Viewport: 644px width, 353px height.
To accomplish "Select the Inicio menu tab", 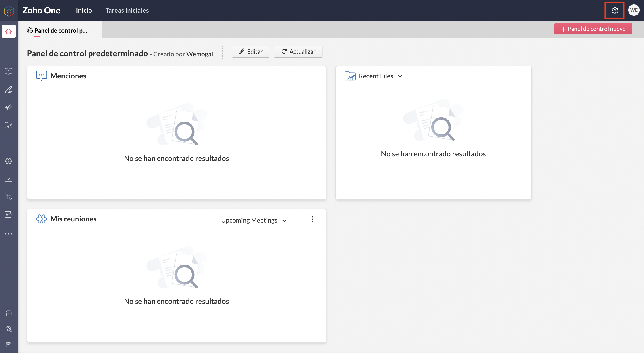I will click(x=84, y=10).
